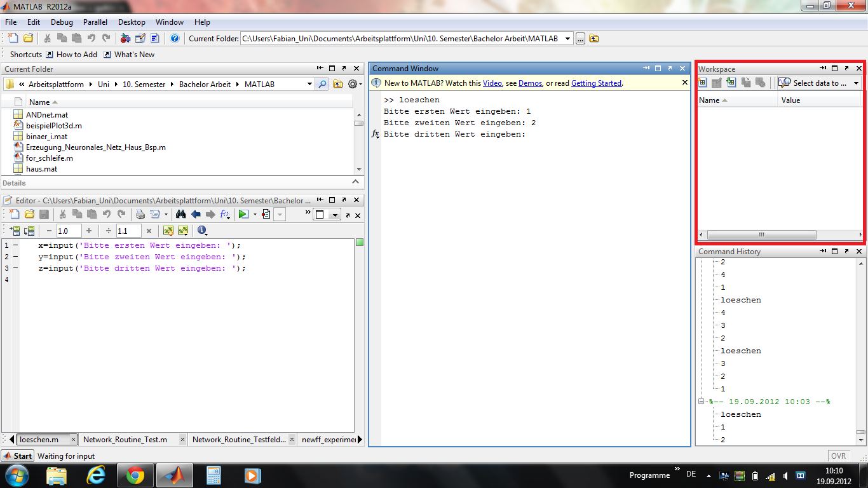Toggle the OVR status bar indicator
This screenshot has width=868, height=488.
838,456
